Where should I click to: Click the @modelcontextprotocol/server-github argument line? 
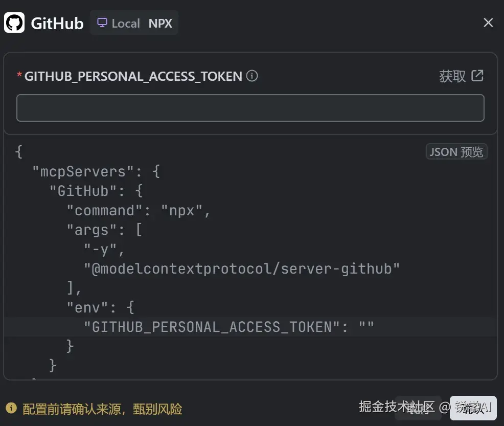click(241, 268)
